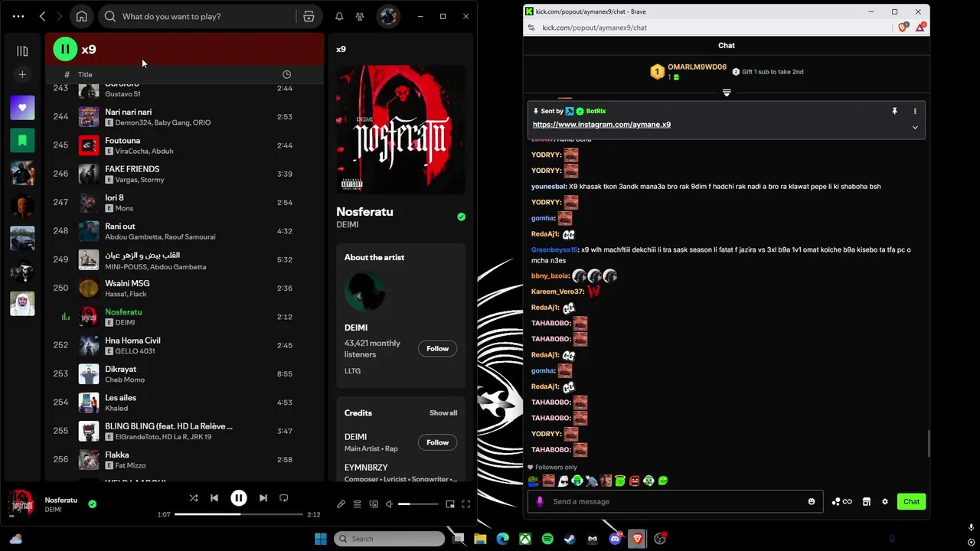
Task: Sort tracks by Title column header
Action: pyautogui.click(x=85, y=74)
